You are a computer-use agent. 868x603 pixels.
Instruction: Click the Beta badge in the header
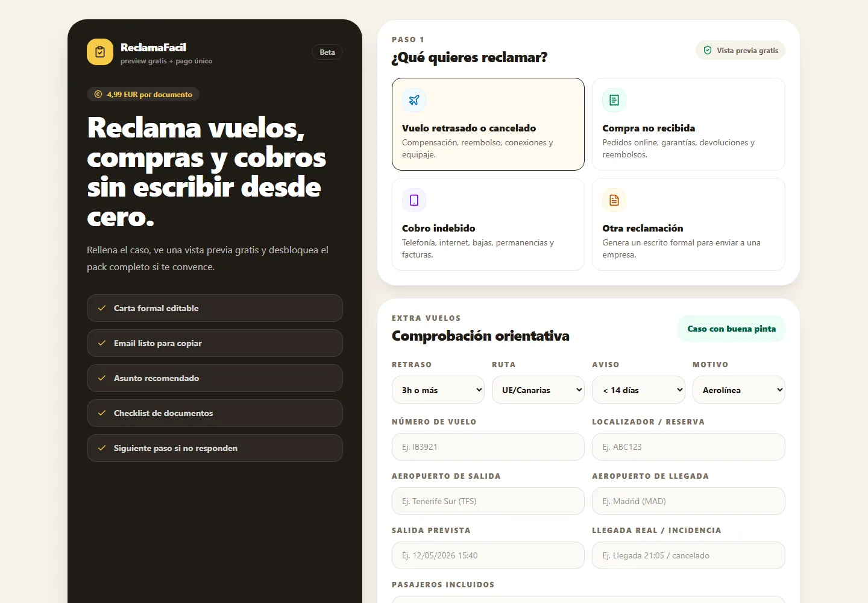click(327, 52)
